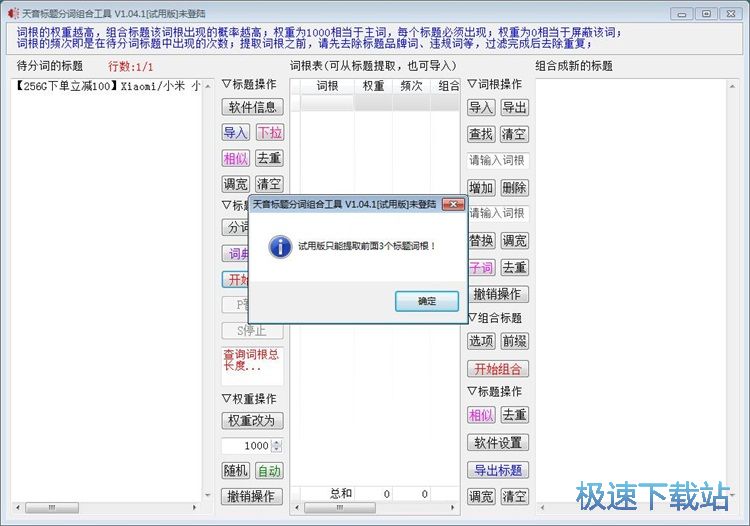750x526 pixels.
Task: Click 调宽 in the 词根操作 section
Action: [x=515, y=241]
